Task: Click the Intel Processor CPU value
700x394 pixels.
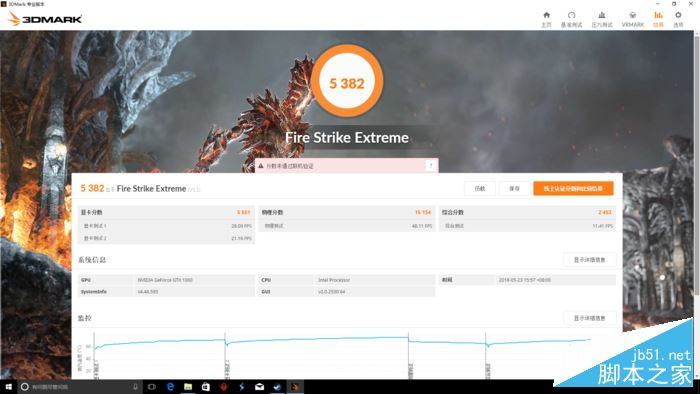Action: point(334,280)
